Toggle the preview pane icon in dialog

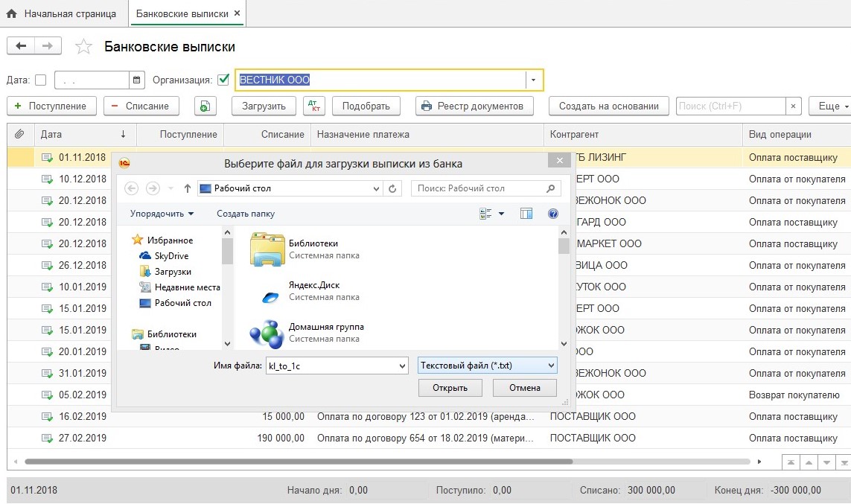[526, 214]
